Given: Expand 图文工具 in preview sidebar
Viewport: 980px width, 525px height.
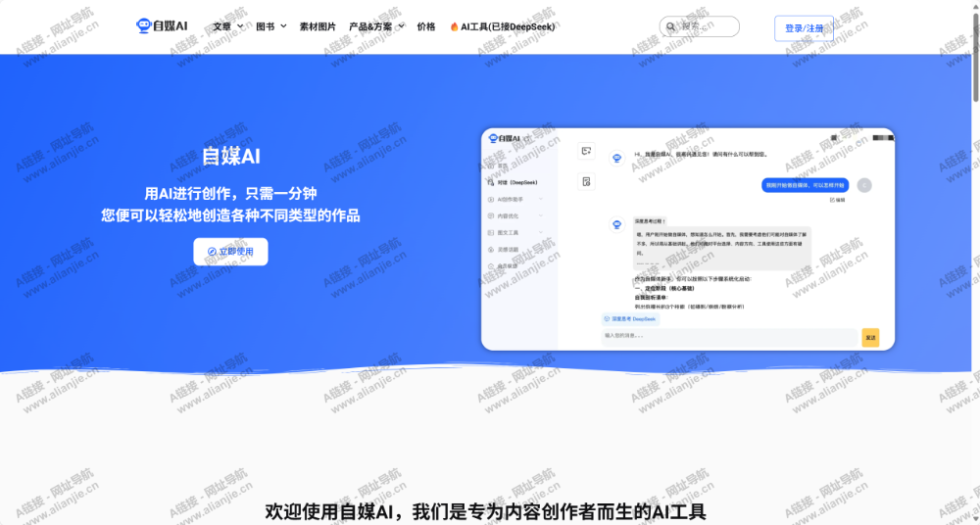Looking at the screenshot, I should coord(515,232).
